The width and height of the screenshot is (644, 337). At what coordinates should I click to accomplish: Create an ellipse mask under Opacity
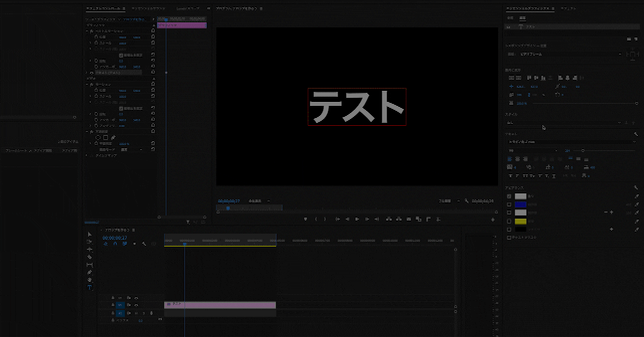tap(98, 138)
